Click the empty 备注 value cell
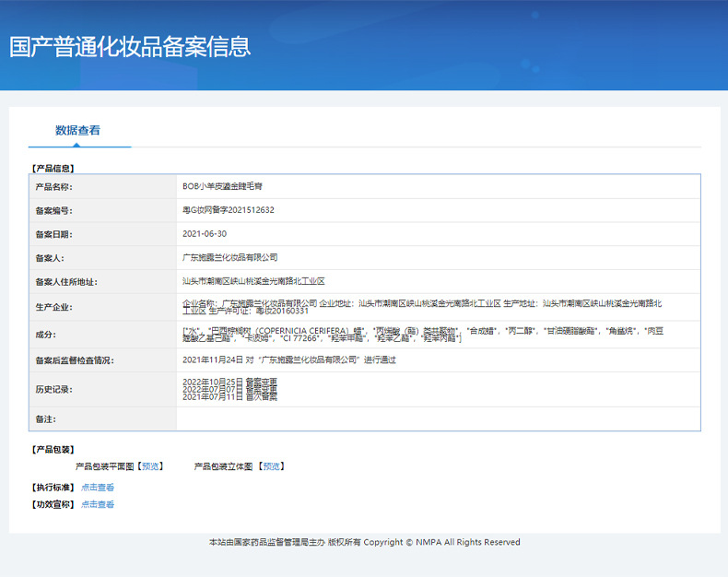 (439, 419)
